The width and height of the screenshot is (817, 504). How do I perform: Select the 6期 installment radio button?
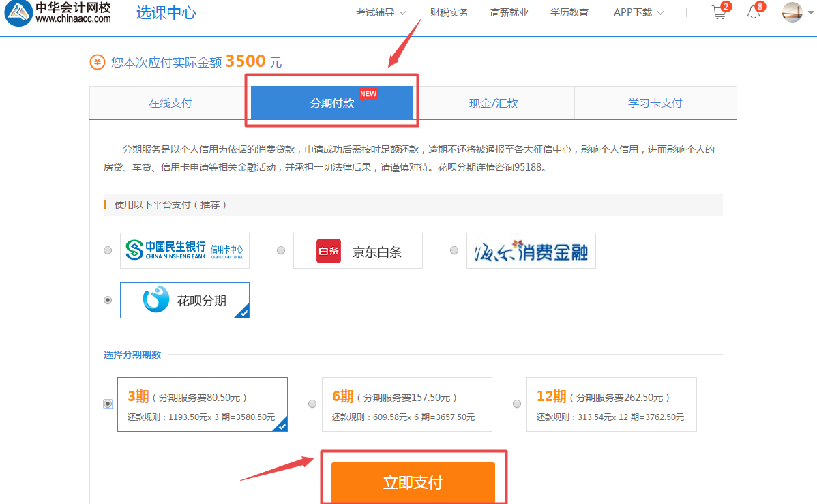coord(312,404)
